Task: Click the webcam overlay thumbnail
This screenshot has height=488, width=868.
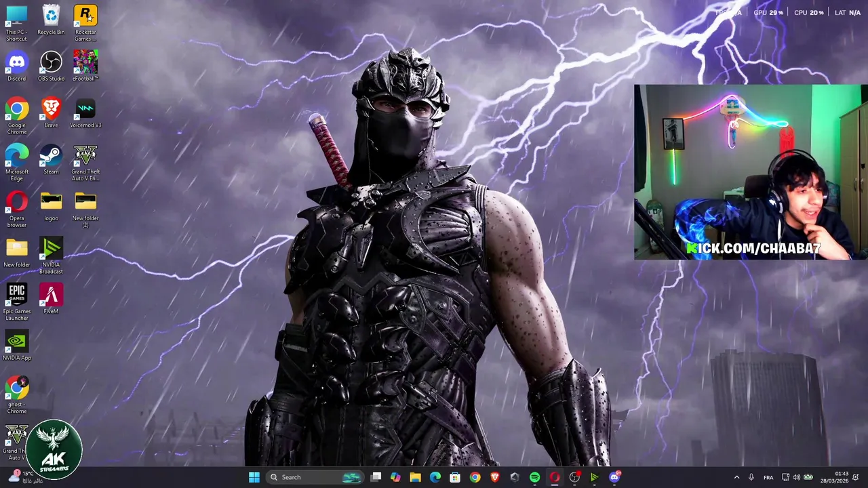Action: (751, 172)
